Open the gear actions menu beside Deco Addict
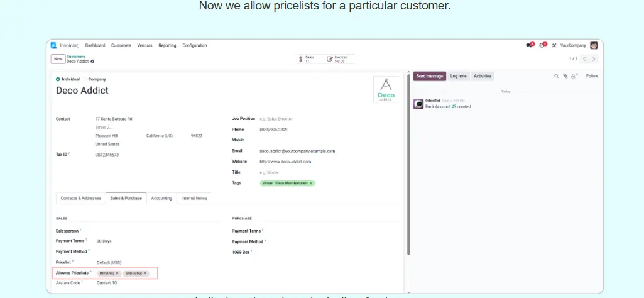644x298 pixels. click(92, 62)
